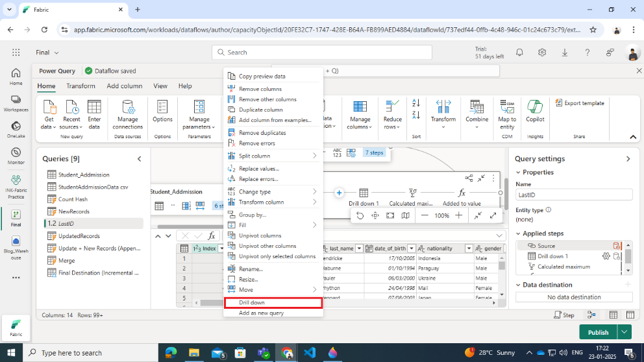Open Monitor in the left sidebar

click(16, 156)
